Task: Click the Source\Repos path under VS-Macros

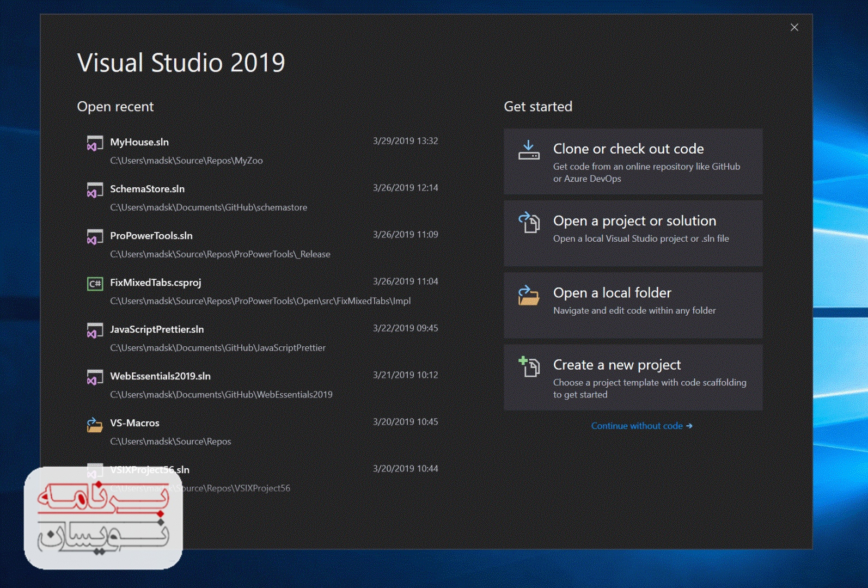Action: [170, 442]
